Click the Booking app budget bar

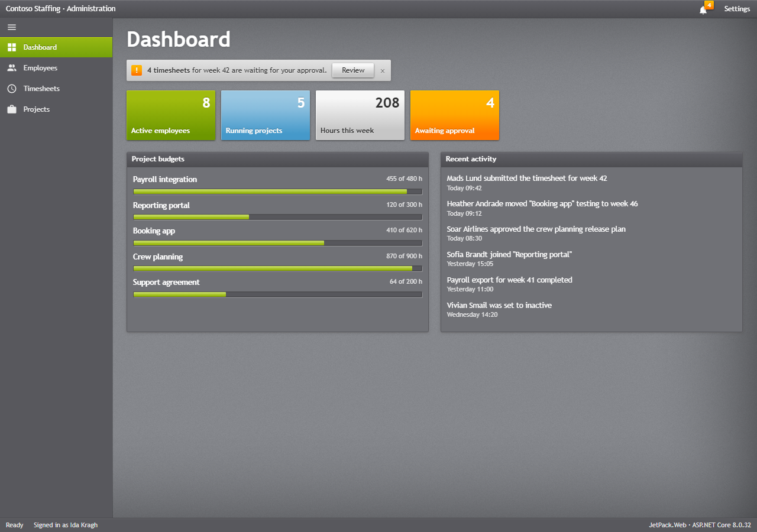click(x=278, y=243)
